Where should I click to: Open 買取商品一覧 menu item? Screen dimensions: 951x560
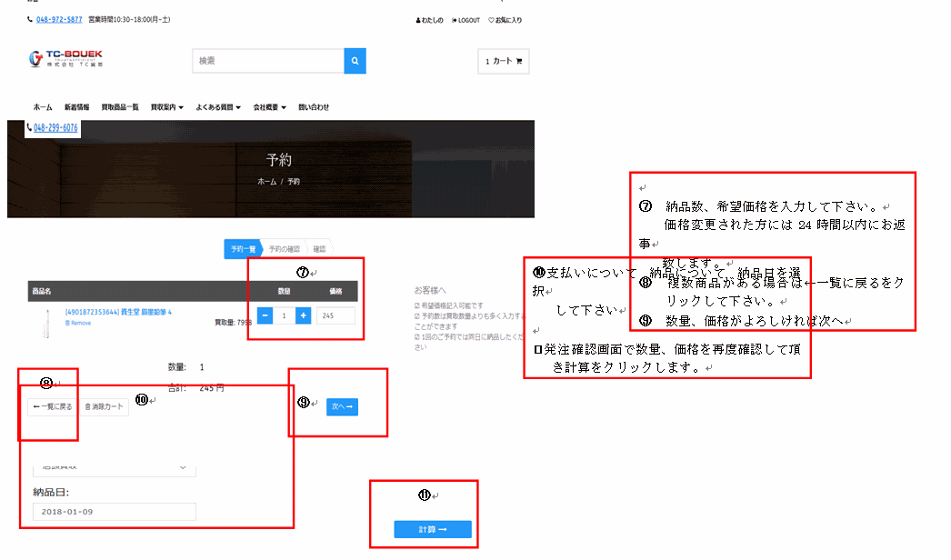[x=120, y=107]
